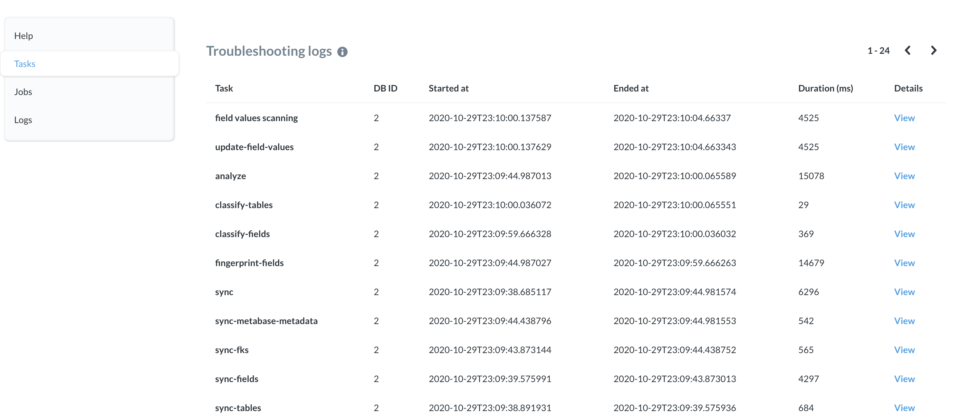Open the Help section
The image size is (980, 413).
(x=24, y=35)
